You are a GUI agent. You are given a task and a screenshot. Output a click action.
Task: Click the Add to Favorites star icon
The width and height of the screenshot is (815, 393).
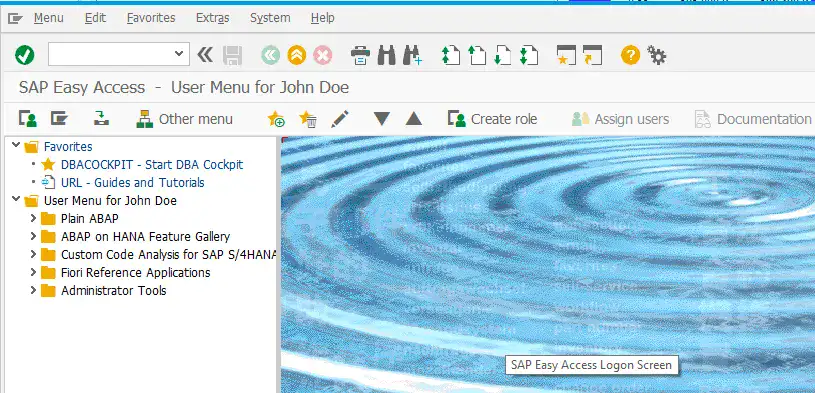point(276,119)
